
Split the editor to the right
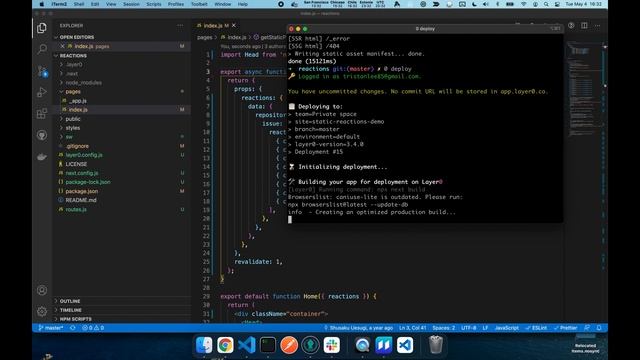click(x=584, y=25)
